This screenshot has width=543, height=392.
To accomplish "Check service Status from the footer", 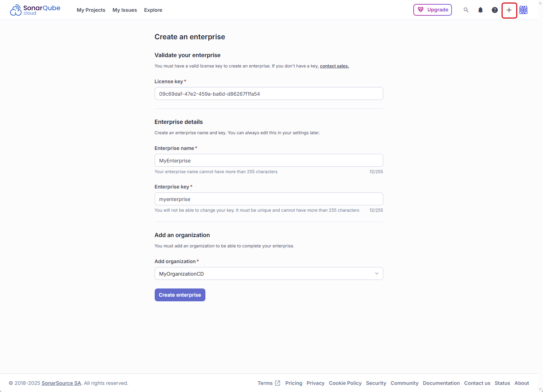I will (x=502, y=383).
